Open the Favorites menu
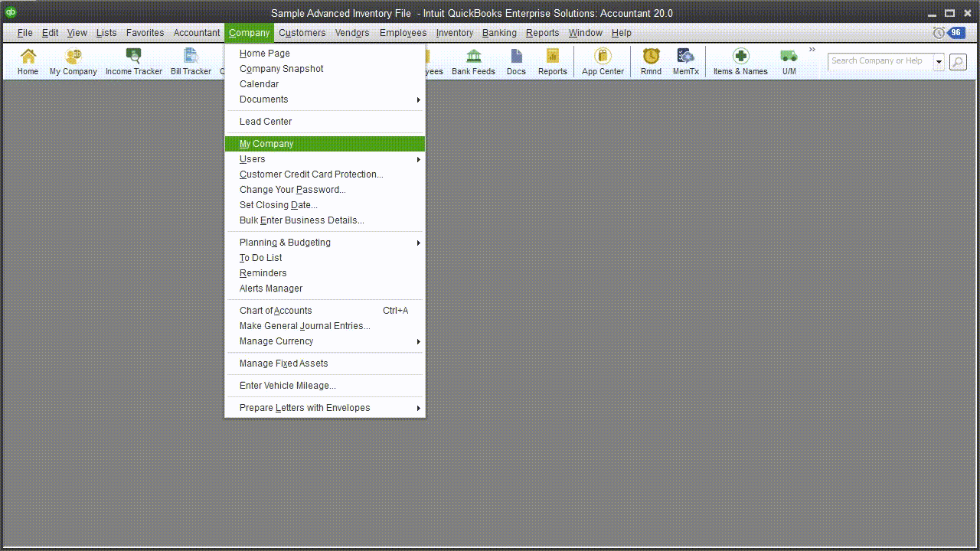This screenshot has height=551, width=980. tap(145, 33)
